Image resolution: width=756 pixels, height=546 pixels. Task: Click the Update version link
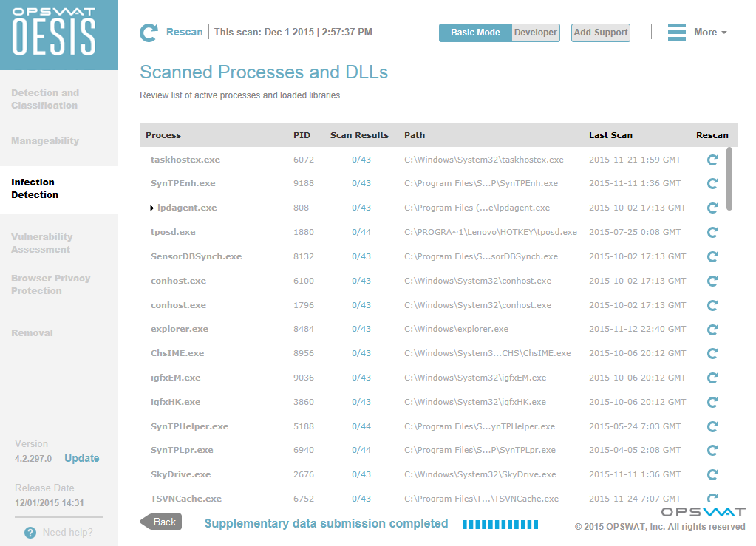[82, 458]
